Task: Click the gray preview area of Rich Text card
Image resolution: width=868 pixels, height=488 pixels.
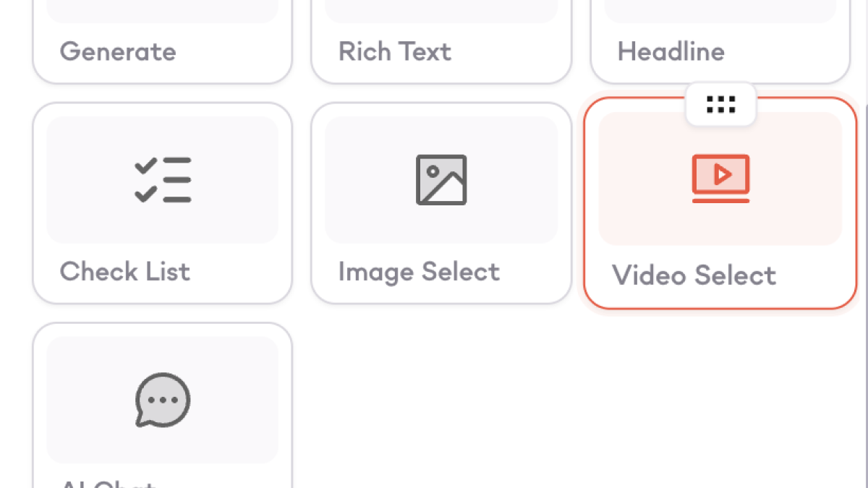Action: point(441,11)
